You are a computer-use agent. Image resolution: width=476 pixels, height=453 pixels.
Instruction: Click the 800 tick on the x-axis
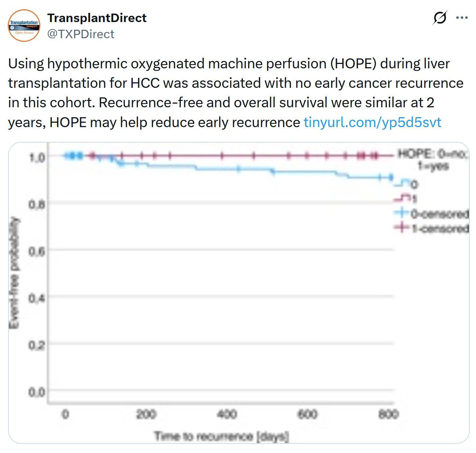tap(388, 414)
